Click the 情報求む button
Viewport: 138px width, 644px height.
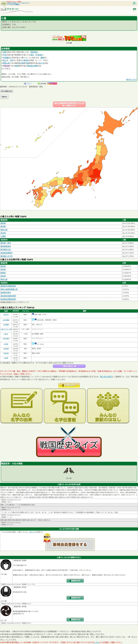(x=5, y=97)
